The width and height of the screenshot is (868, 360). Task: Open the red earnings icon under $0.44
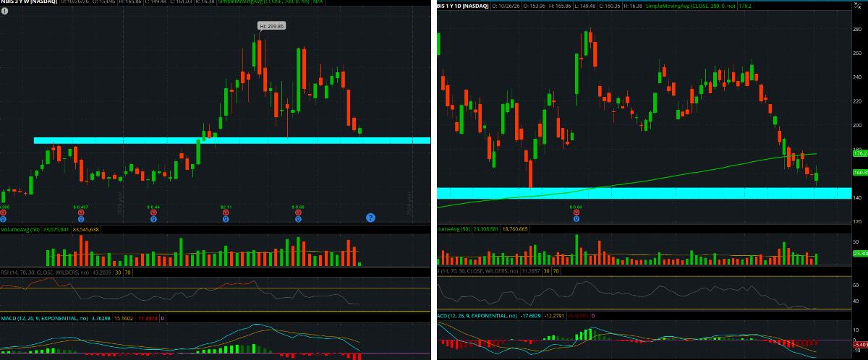point(153,213)
